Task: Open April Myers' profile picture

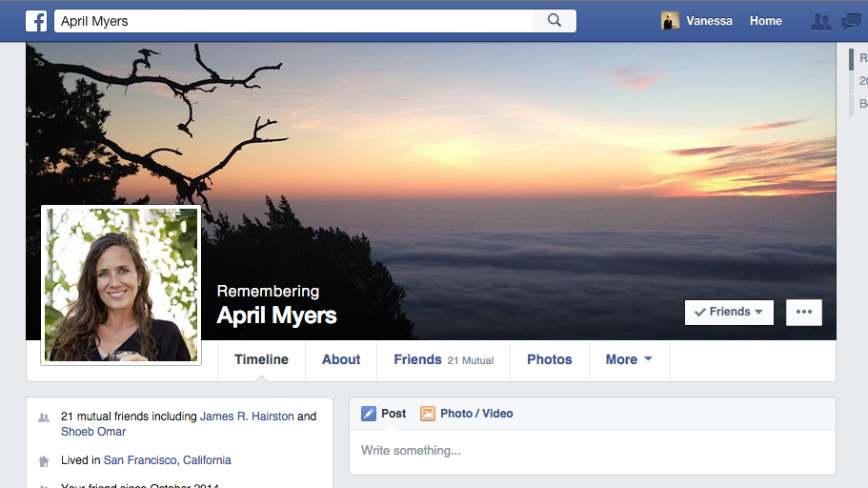Action: pos(121,284)
